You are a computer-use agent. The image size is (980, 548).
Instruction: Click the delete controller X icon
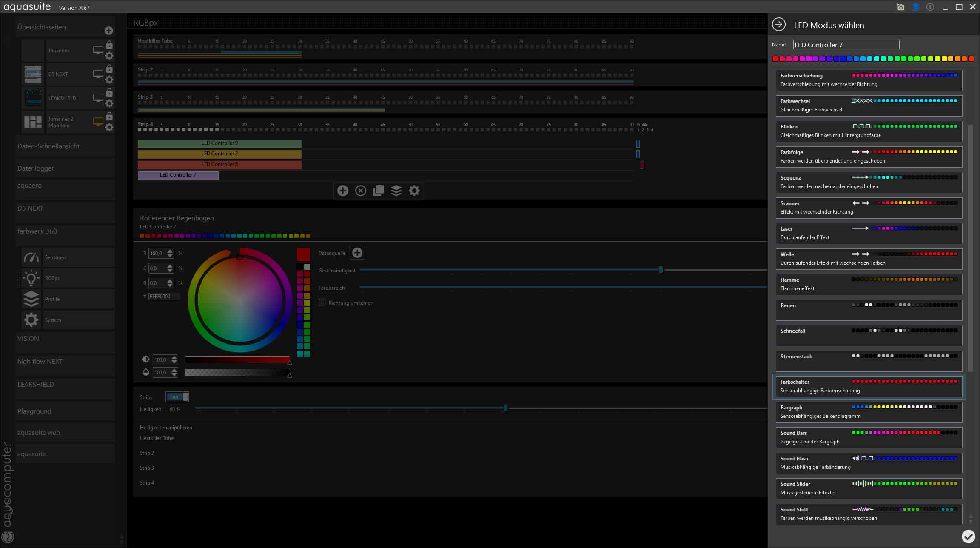[361, 191]
